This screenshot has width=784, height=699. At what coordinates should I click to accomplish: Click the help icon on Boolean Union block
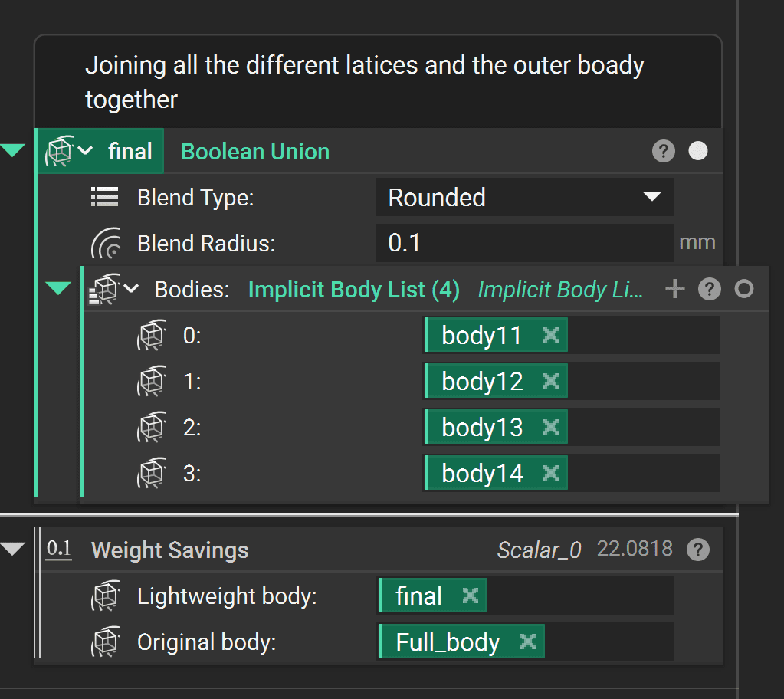tap(664, 151)
